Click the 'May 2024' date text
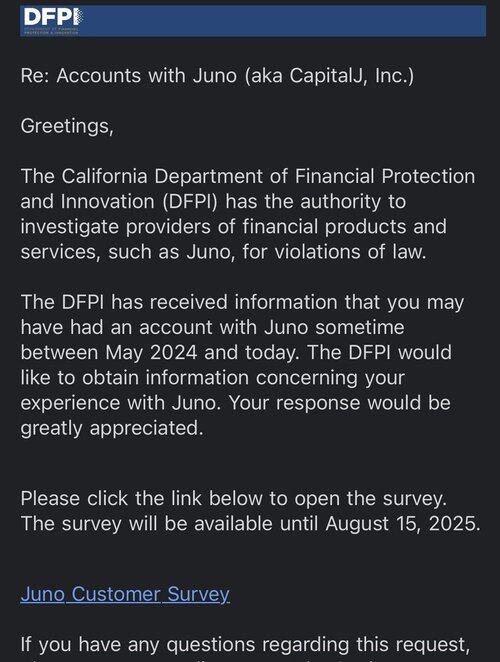The height and width of the screenshot is (662, 500). point(151,353)
